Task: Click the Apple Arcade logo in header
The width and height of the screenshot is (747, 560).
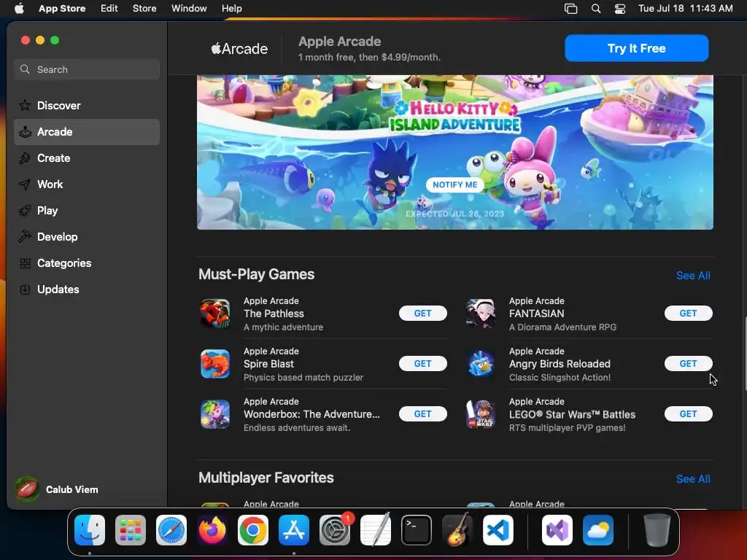Action: [x=239, y=49]
